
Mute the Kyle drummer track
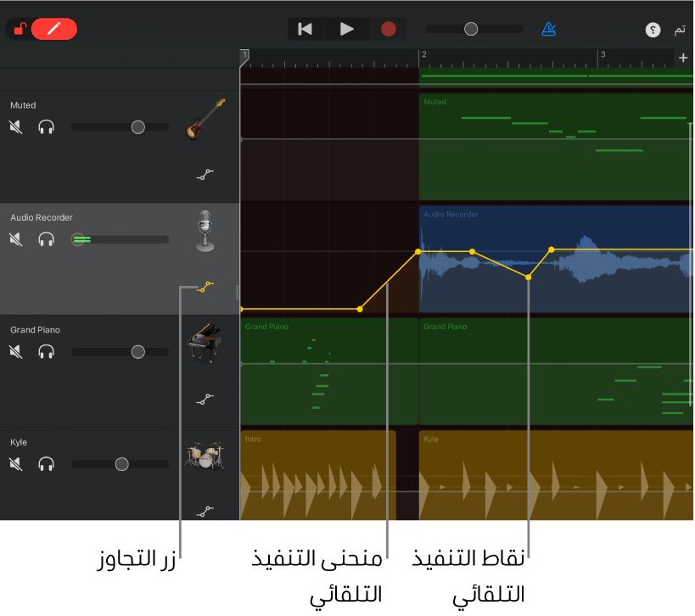16,464
